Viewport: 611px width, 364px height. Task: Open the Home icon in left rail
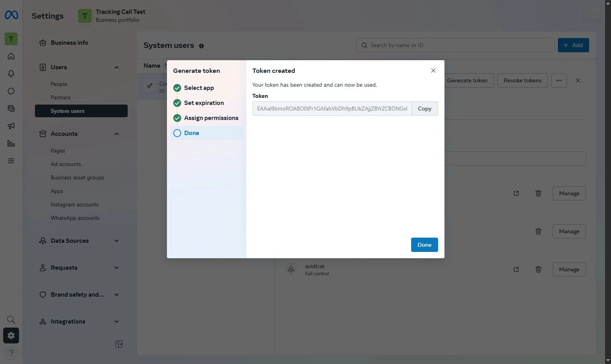click(x=11, y=56)
